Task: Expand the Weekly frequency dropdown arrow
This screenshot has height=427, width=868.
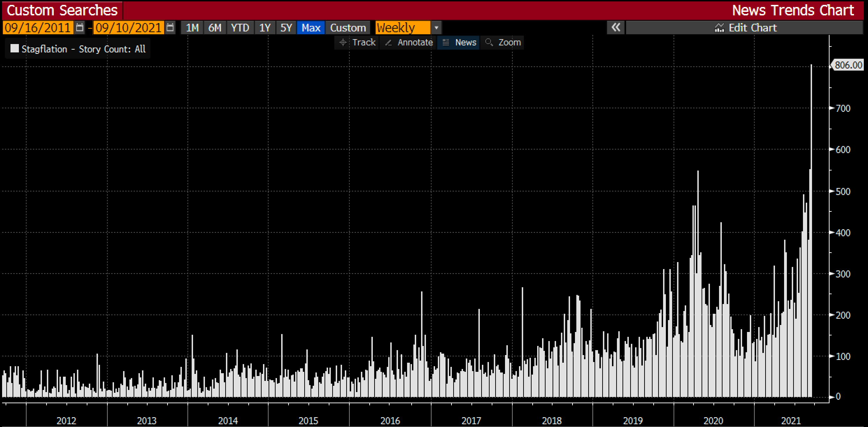Action: click(436, 28)
